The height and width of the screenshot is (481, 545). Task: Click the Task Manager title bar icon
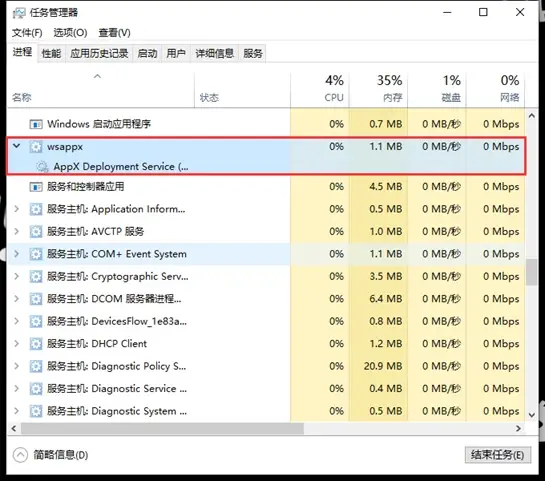[19, 13]
